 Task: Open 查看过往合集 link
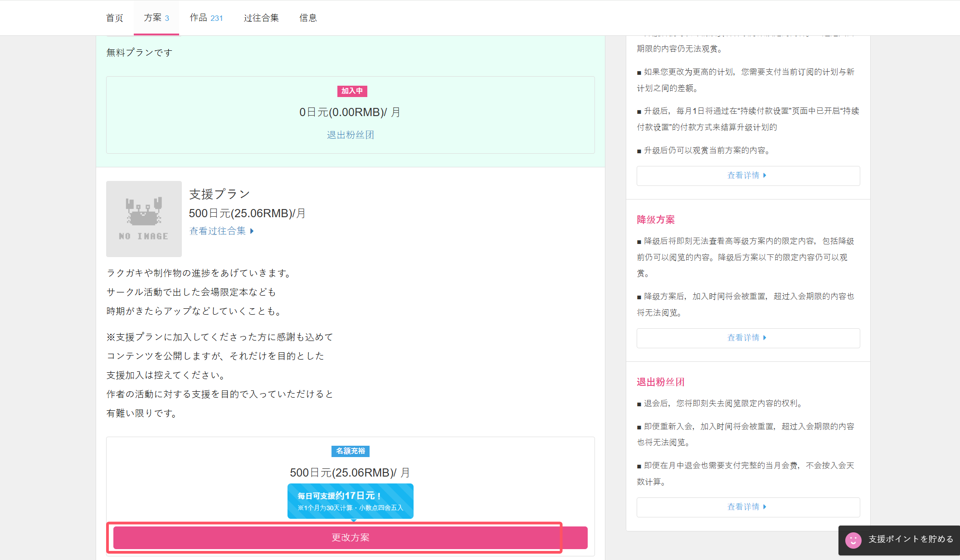(218, 231)
